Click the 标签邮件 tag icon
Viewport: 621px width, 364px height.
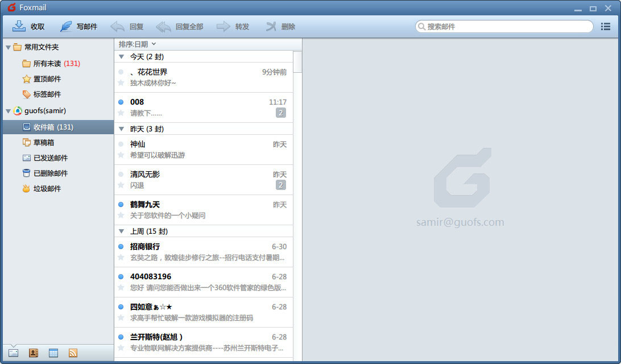[27, 94]
